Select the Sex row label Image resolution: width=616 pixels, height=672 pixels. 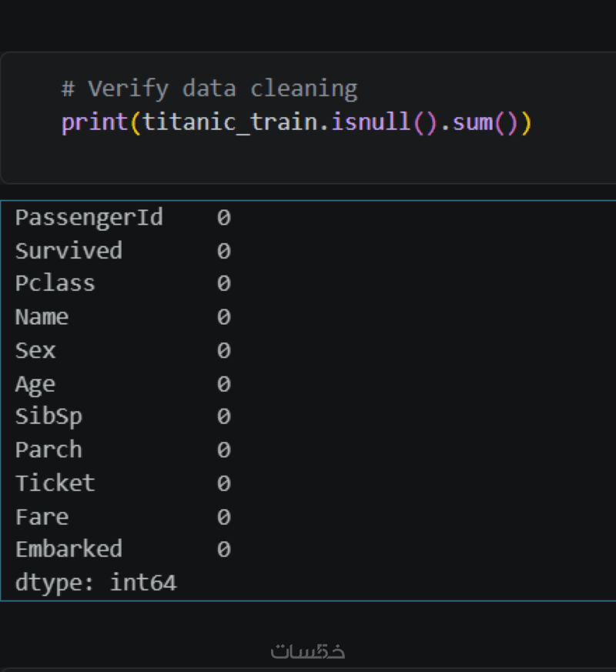pos(35,350)
